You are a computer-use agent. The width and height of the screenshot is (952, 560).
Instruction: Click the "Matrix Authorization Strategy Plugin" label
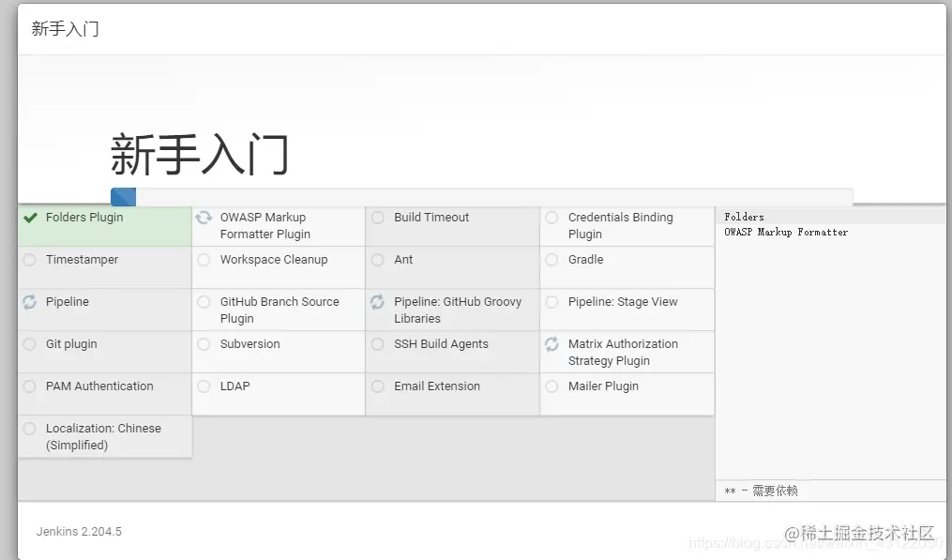coord(623,353)
